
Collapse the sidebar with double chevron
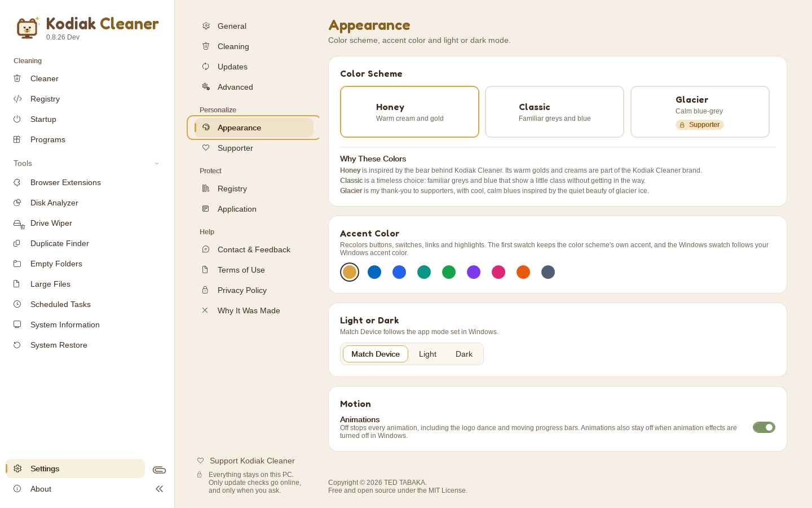(x=160, y=489)
